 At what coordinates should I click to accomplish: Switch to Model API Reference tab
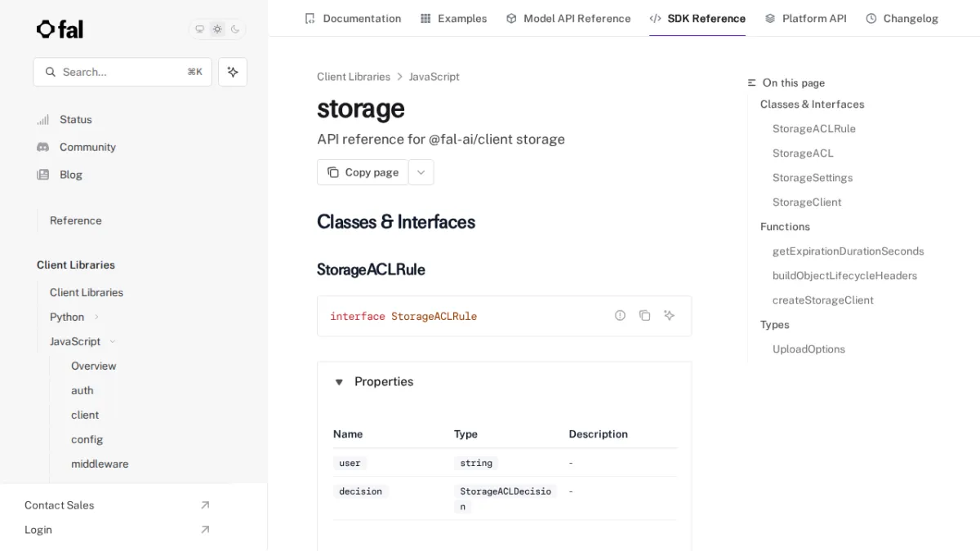[568, 18]
